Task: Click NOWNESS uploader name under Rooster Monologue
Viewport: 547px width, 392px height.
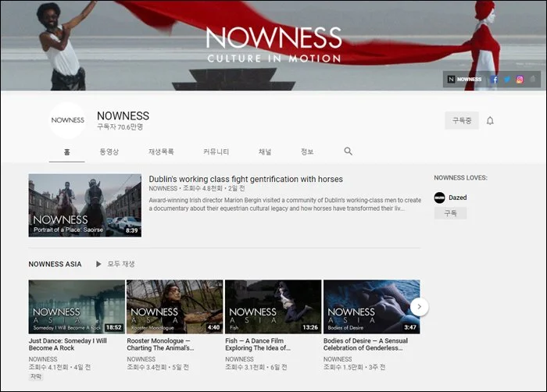Action: pyautogui.click(x=141, y=359)
